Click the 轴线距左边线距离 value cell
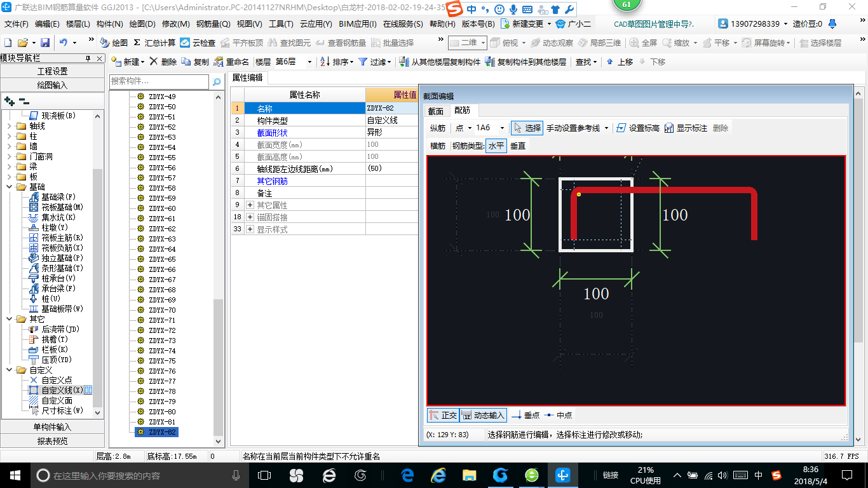868x488 pixels. (x=391, y=168)
